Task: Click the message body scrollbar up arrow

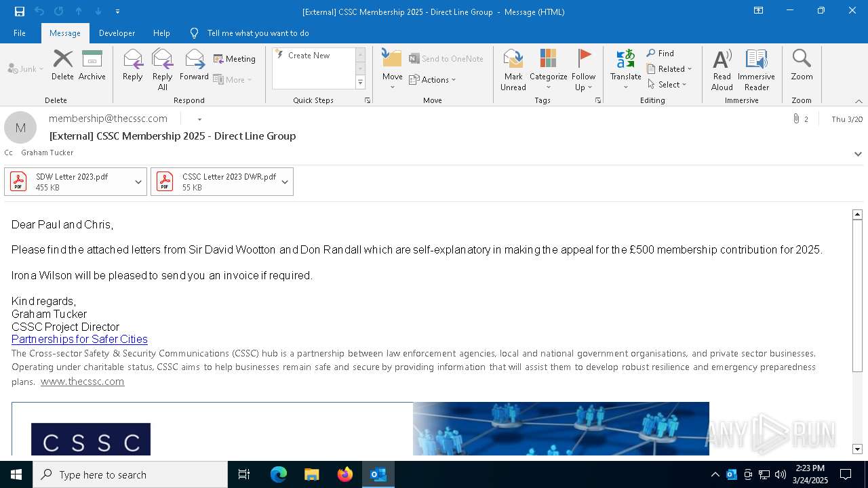Action: pos(857,214)
